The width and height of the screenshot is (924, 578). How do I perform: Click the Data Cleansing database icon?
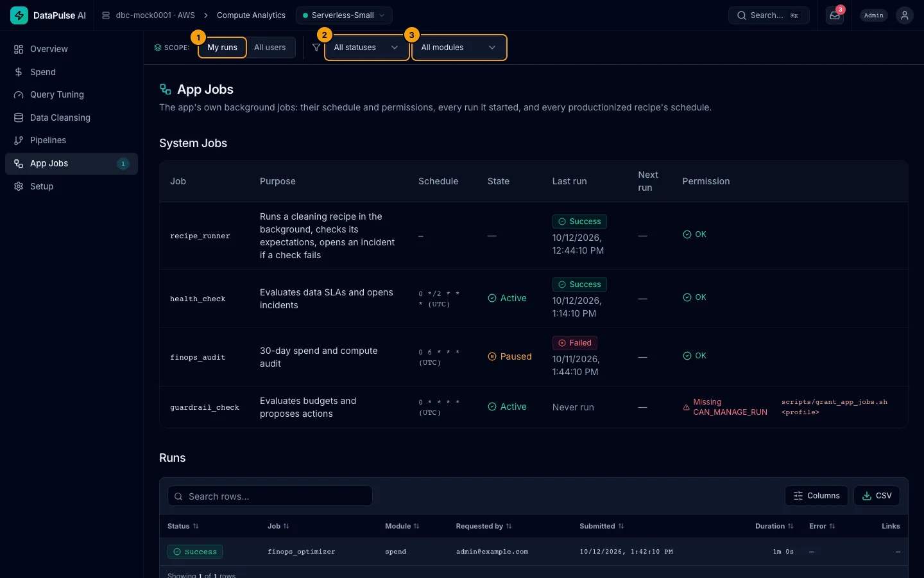19,118
